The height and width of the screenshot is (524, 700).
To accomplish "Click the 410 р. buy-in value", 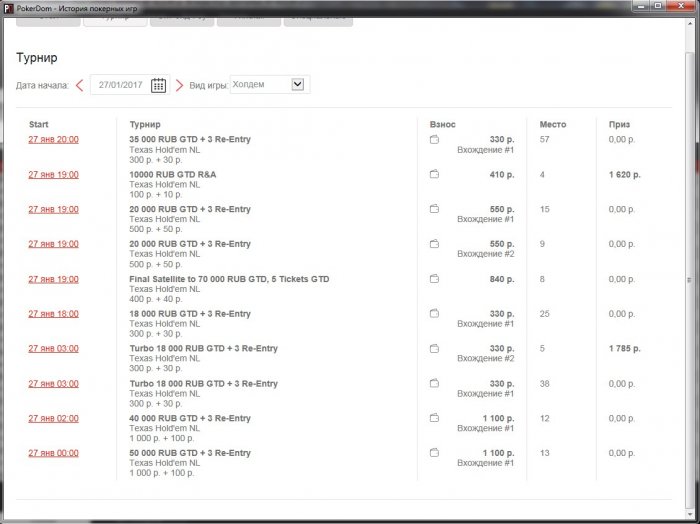I will 502,175.
